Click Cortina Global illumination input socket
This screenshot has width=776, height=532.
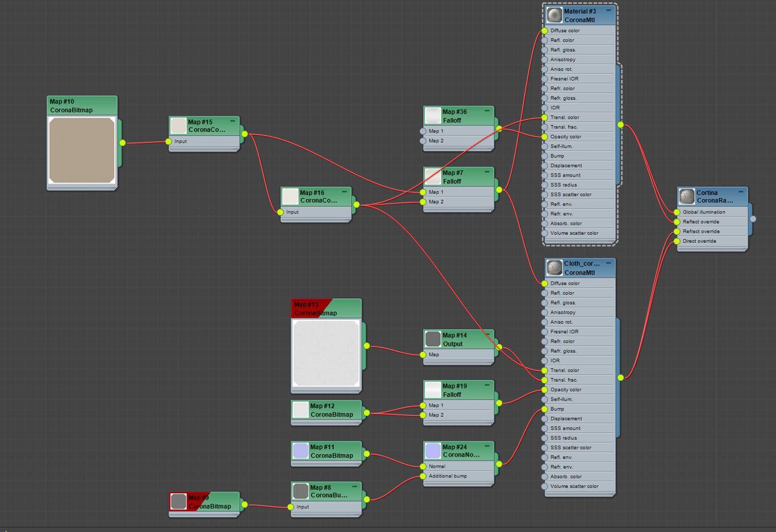pyautogui.click(x=677, y=212)
